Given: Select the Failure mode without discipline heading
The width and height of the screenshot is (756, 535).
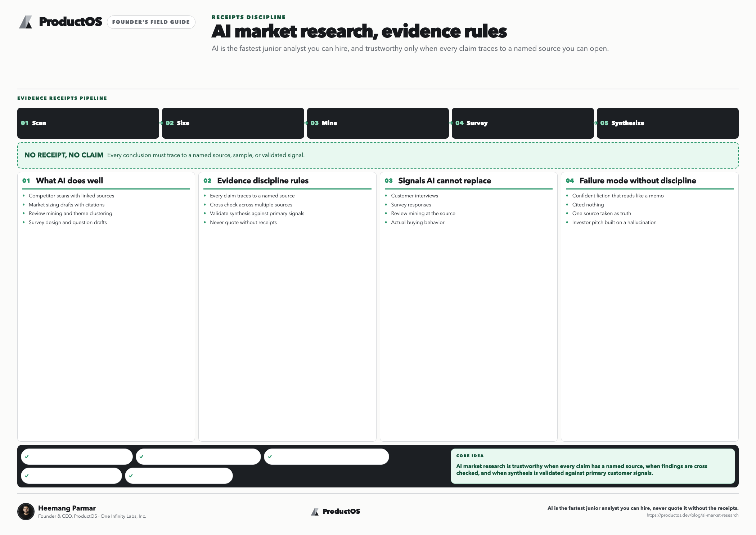Looking at the screenshot, I should 638,181.
